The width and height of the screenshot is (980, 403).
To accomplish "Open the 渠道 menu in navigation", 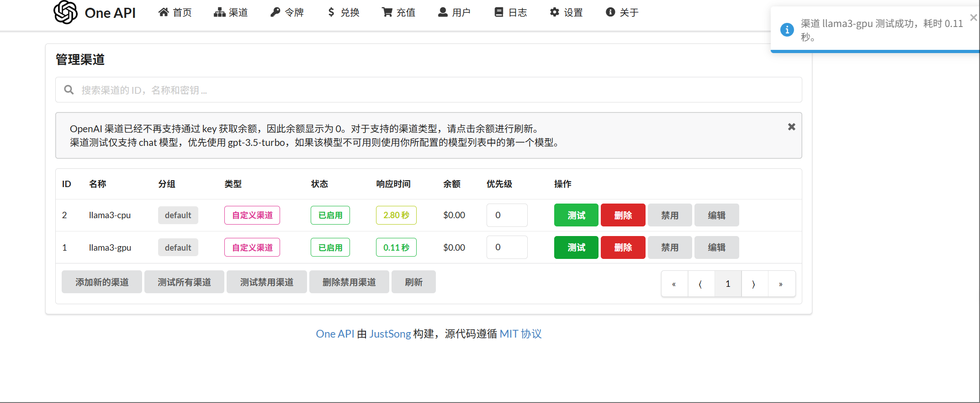I will [231, 12].
